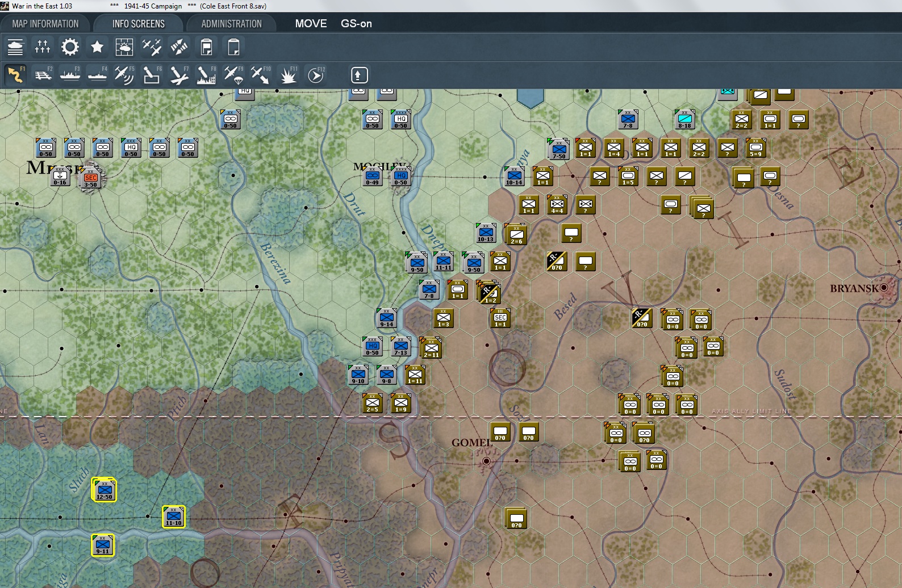902x588 pixels.
Task: Select F2 Rail move mode
Action: pyautogui.click(x=43, y=75)
